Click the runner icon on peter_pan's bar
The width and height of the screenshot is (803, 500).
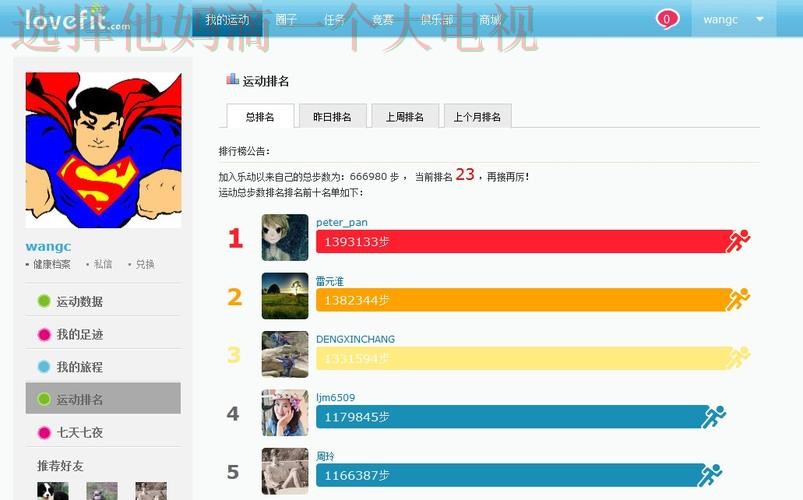738,241
